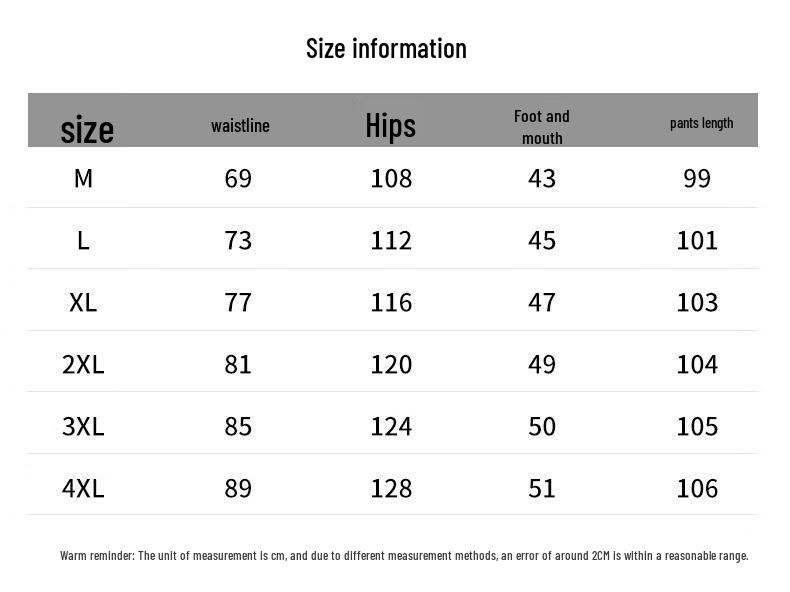Click the XL size row label
The image size is (790, 592).
pyautogui.click(x=84, y=303)
